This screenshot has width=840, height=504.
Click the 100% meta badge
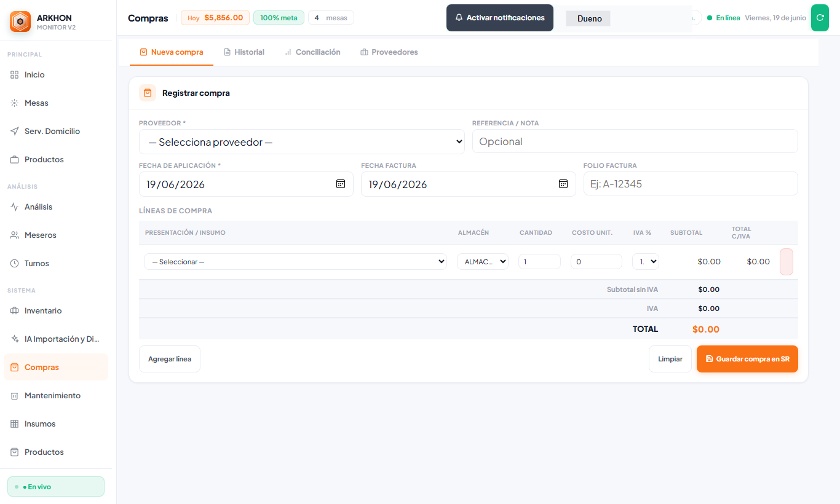tap(279, 18)
